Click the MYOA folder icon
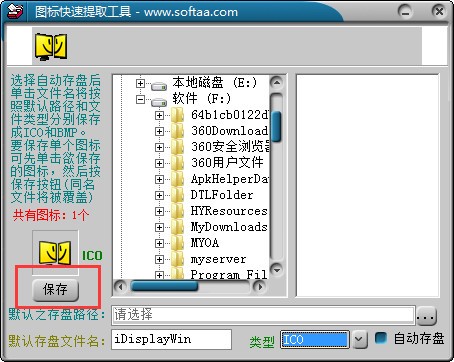The width and height of the screenshot is (454, 362). click(x=178, y=243)
